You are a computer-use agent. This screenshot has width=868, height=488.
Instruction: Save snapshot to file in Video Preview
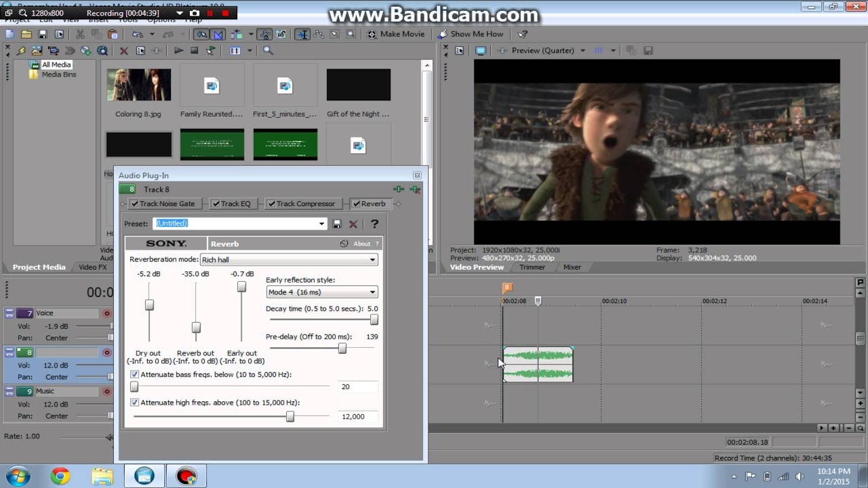(x=648, y=51)
